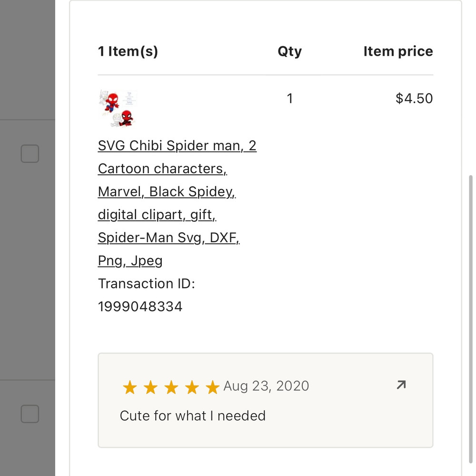Click the $4.50 item price
Image resolution: width=476 pixels, height=476 pixels.
point(414,99)
